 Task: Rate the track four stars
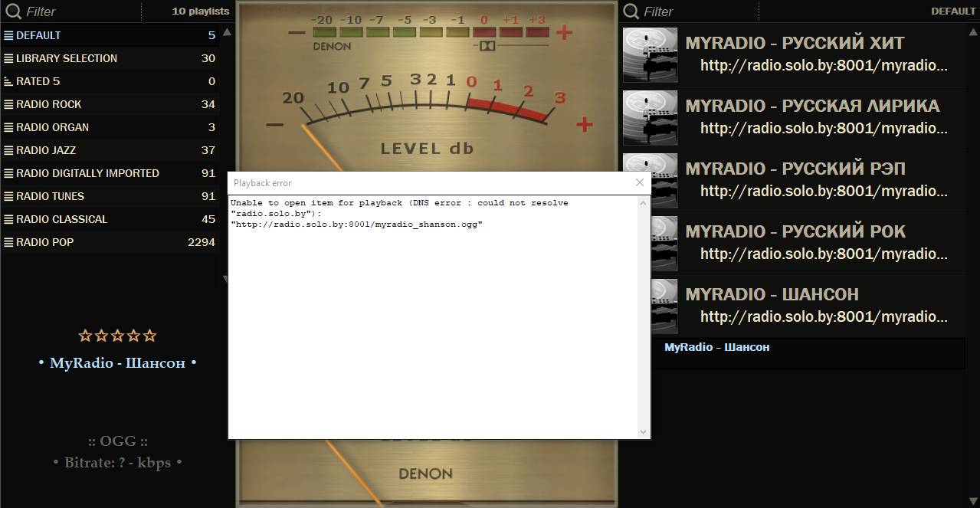(133, 336)
